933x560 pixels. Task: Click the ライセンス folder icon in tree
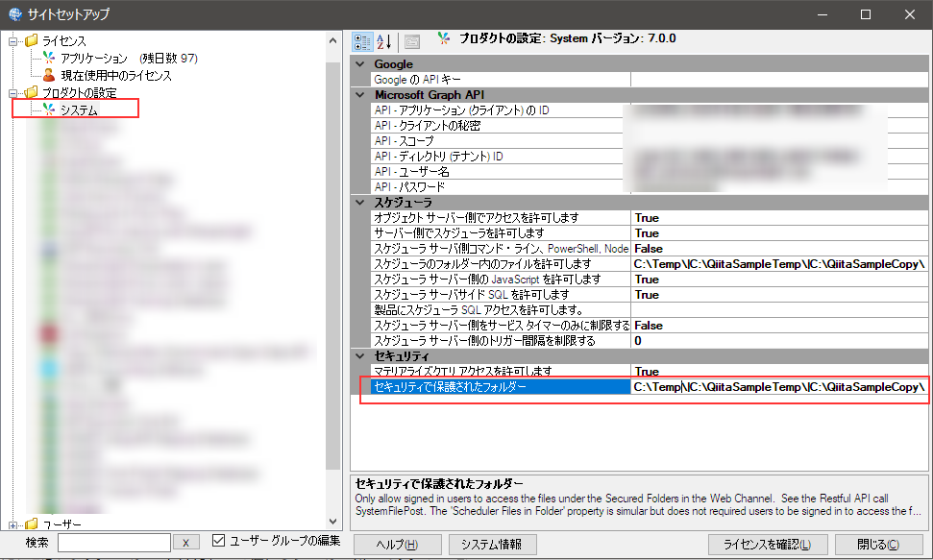(31, 40)
